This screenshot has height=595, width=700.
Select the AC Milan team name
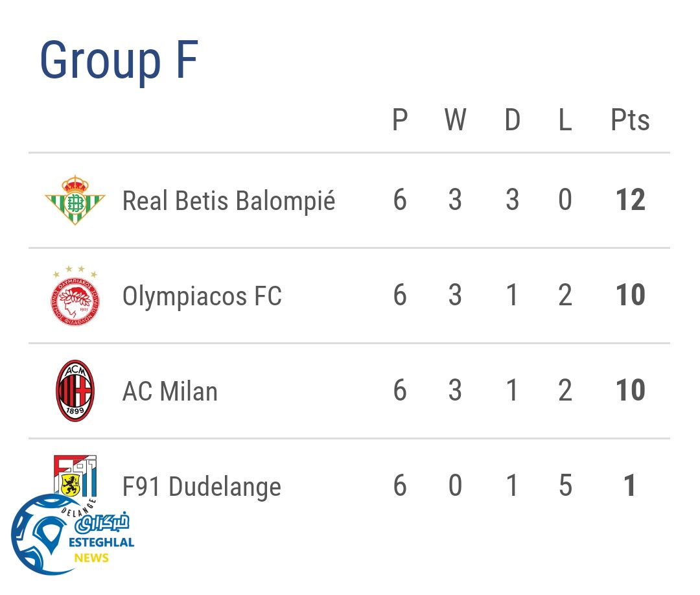point(170,391)
